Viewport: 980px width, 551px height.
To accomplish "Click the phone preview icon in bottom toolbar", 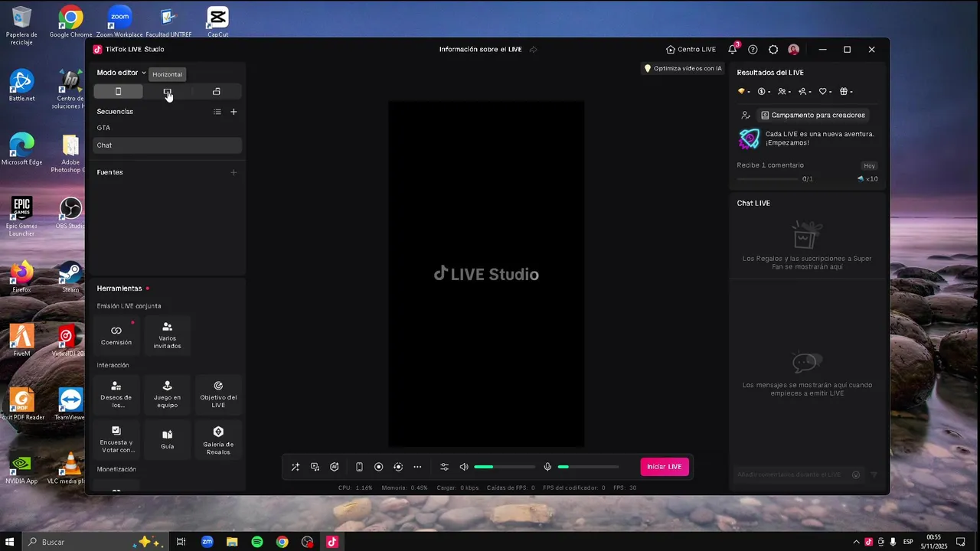I will coord(359,467).
